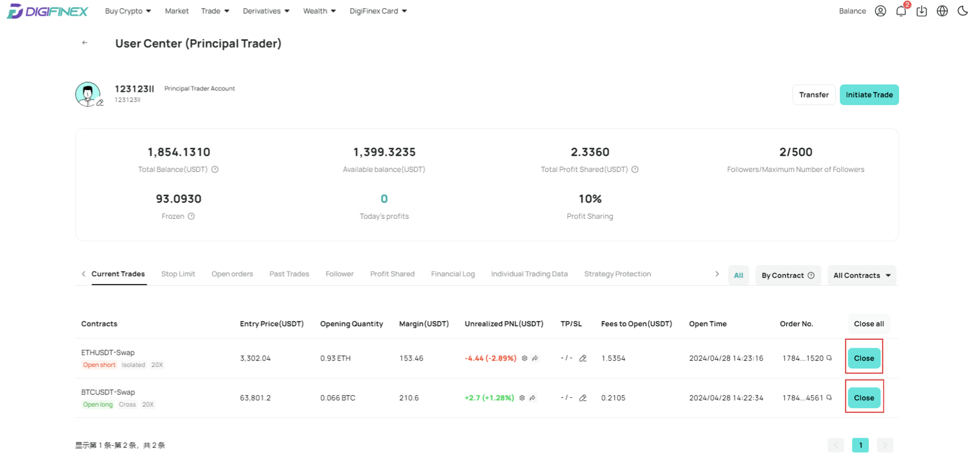Show info for Total Balance (USDT)
This screenshot has width=980, height=473.
[215, 169]
